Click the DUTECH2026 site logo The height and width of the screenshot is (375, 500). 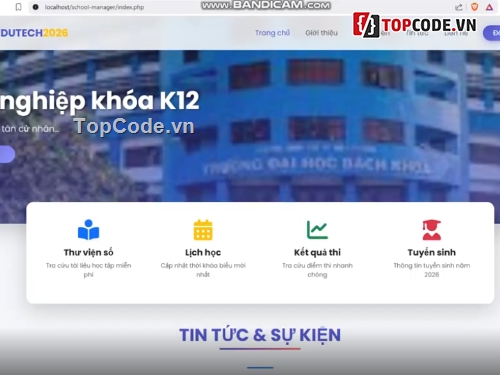pos(34,33)
